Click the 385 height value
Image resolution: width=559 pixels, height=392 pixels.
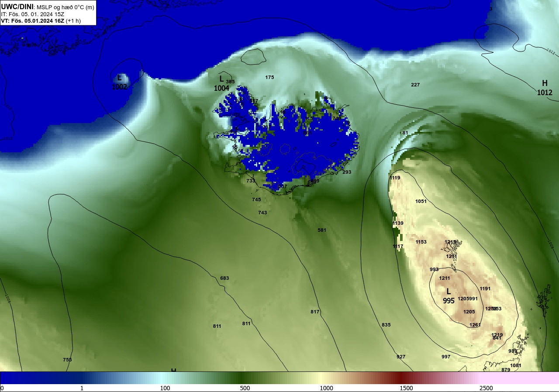(230, 82)
